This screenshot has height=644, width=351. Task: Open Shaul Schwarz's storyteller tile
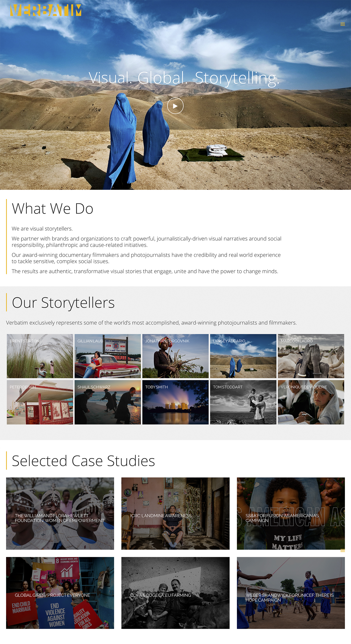point(107,402)
